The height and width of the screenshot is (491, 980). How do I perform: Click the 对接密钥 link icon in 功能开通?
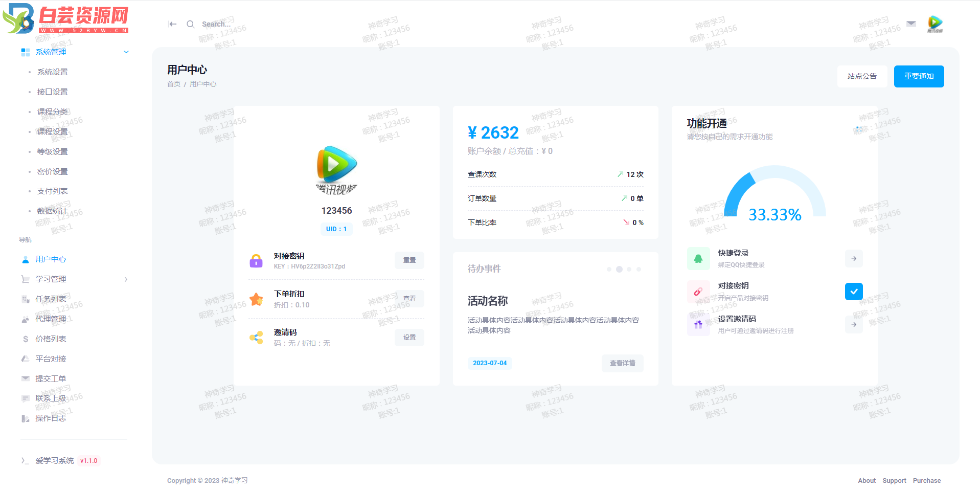coord(698,292)
